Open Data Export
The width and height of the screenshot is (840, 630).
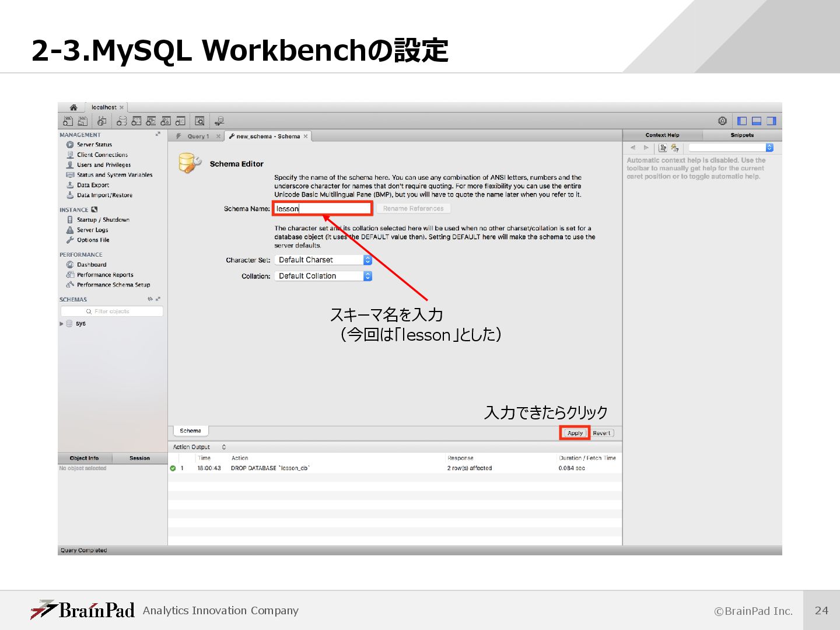[87, 185]
